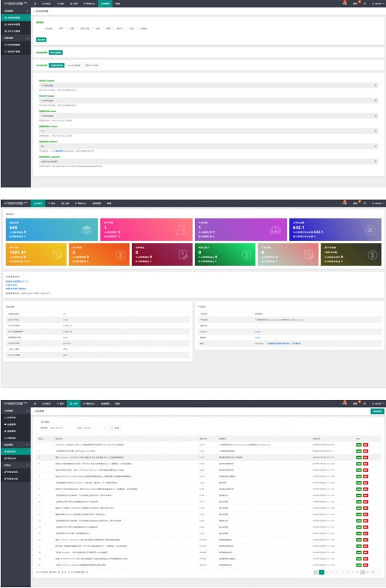
Task: Go to page 2 in the pagination
Action: point(327,572)
